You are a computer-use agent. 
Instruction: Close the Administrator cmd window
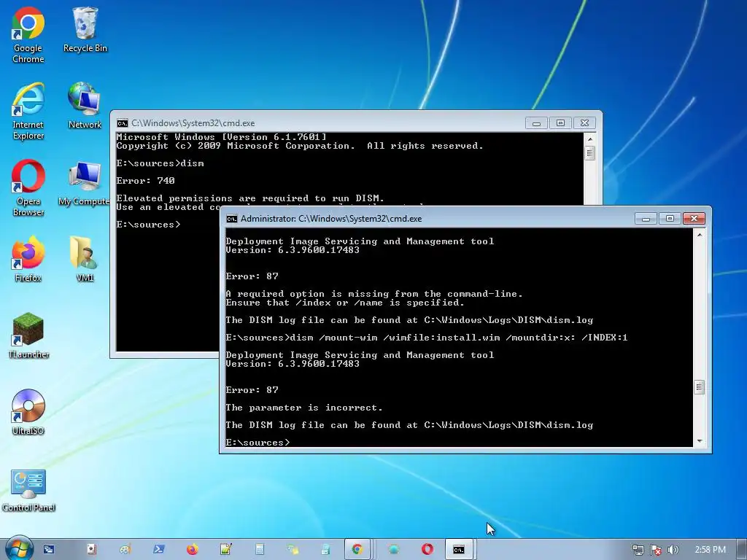pyautogui.click(x=694, y=219)
